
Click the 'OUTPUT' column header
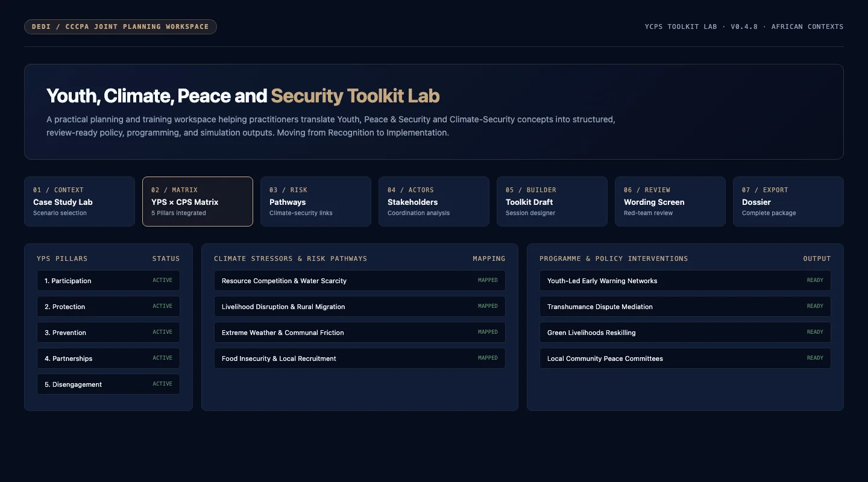[817, 258]
